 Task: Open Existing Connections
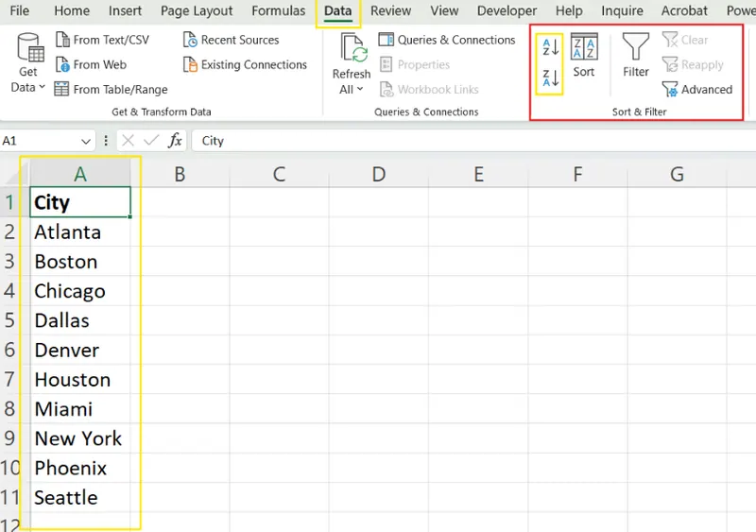pos(245,64)
